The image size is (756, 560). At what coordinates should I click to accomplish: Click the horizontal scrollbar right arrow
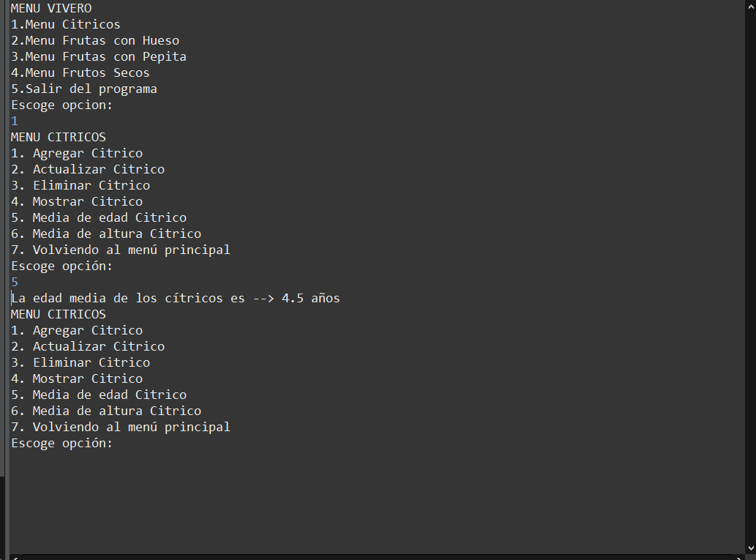click(738, 557)
